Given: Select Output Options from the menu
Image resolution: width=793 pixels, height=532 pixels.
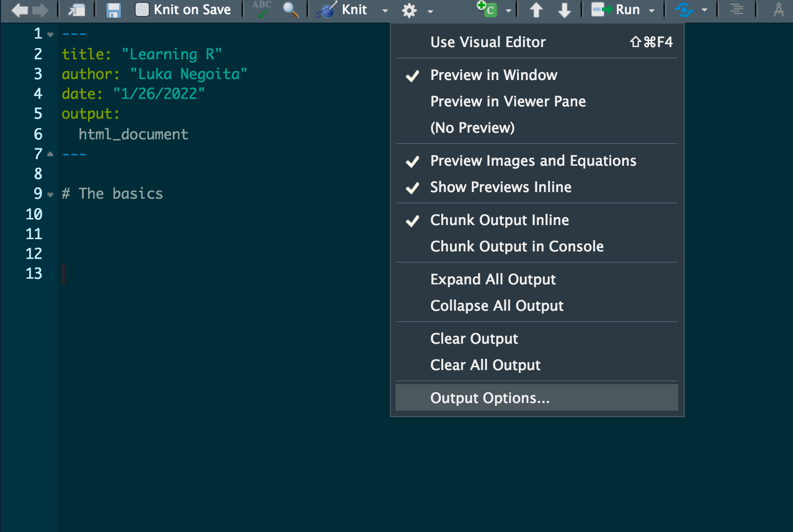Looking at the screenshot, I should 489,397.
